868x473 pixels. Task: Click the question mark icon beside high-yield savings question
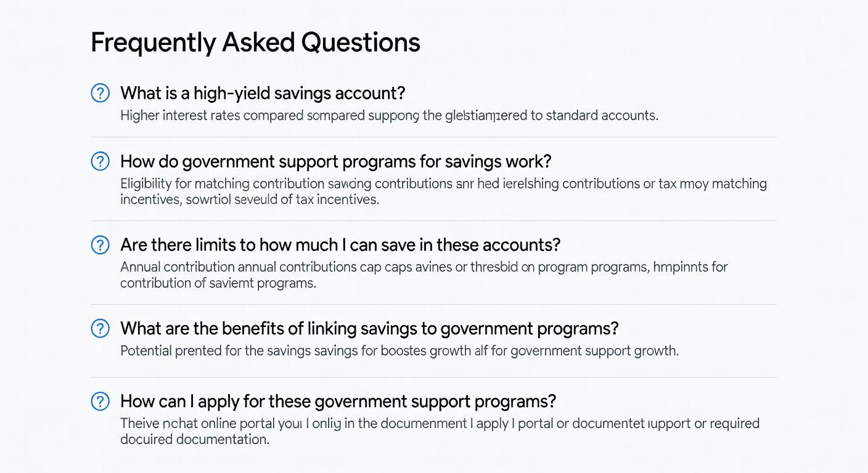(100, 93)
